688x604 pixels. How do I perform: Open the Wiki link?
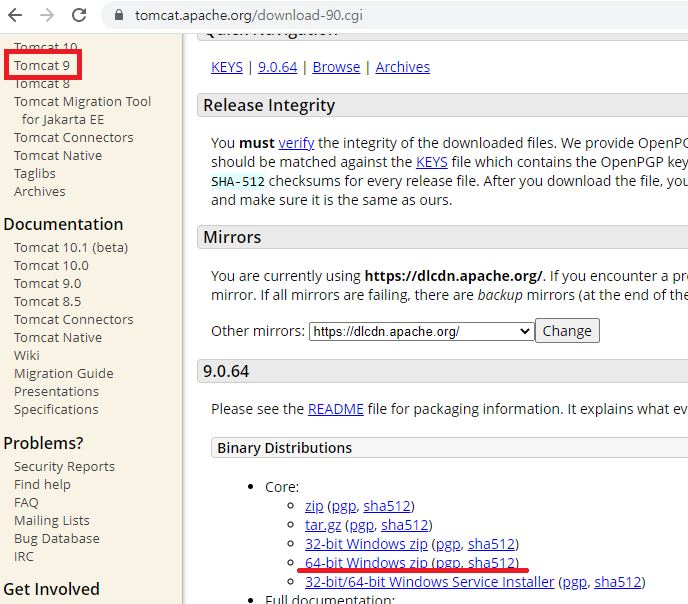coord(26,356)
